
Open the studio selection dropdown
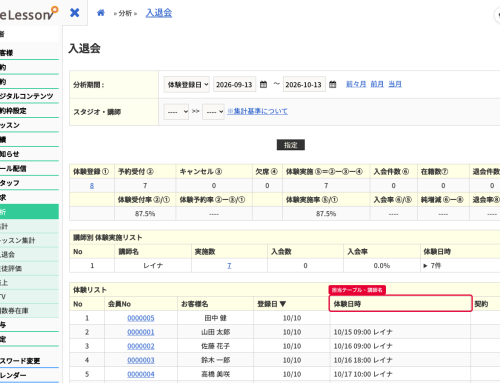click(176, 112)
